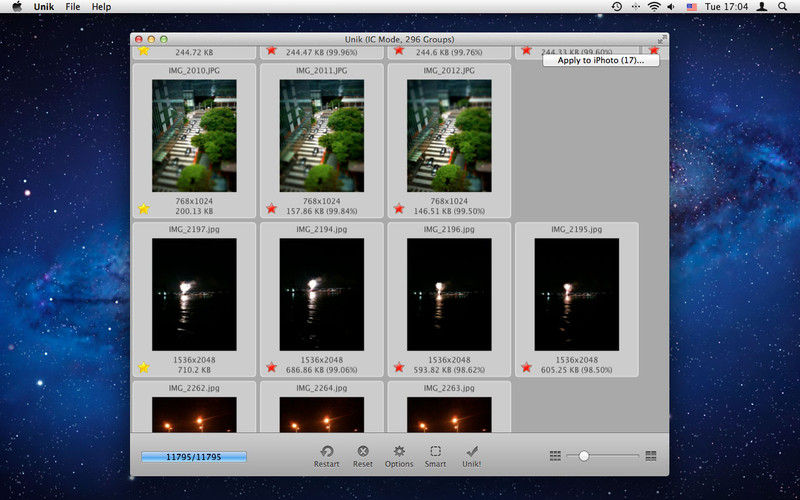Select the IMG_2197.jpg night photo thumbnail
The width and height of the screenshot is (800, 500).
194,294
